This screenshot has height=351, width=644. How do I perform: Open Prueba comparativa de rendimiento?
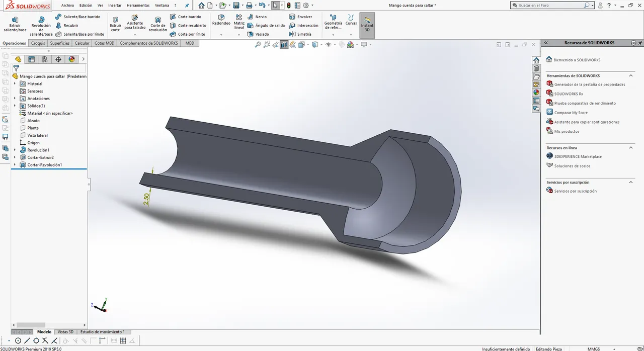click(x=585, y=103)
